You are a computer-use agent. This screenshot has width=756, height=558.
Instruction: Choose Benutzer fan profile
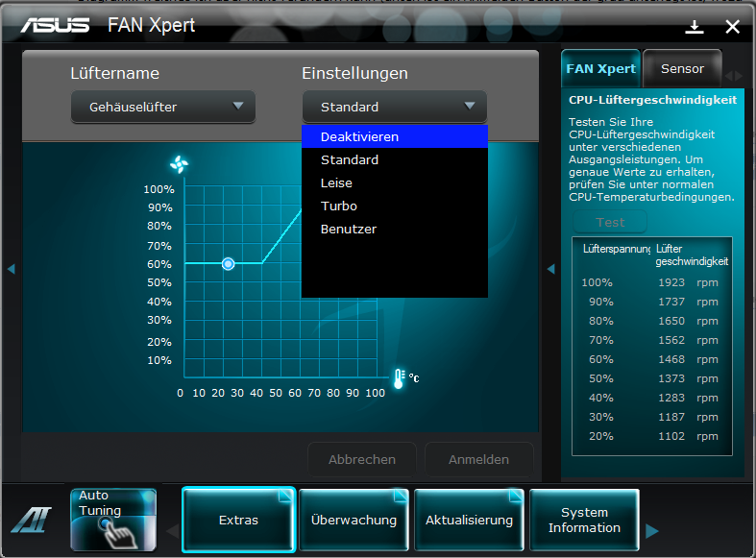point(395,230)
